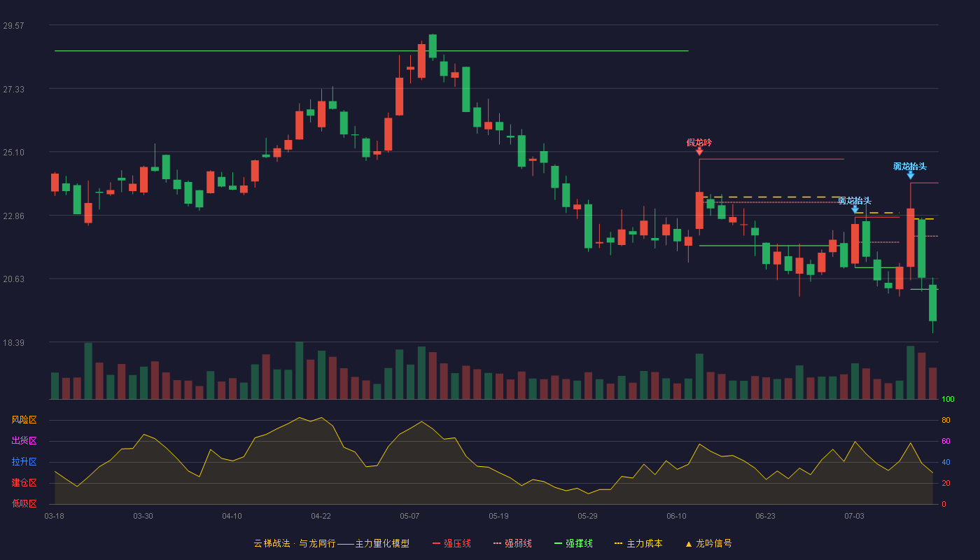
Task: Click the 06-23 date axis label
Action: (x=765, y=516)
